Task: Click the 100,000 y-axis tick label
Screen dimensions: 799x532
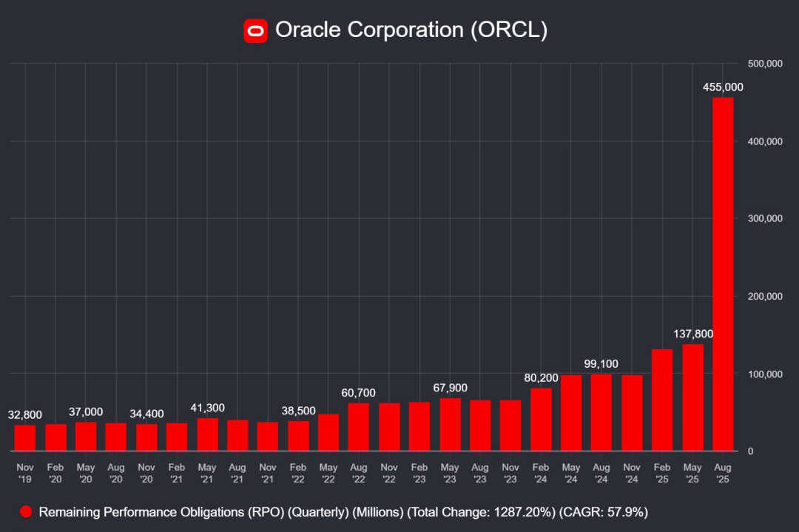Action: (765, 374)
